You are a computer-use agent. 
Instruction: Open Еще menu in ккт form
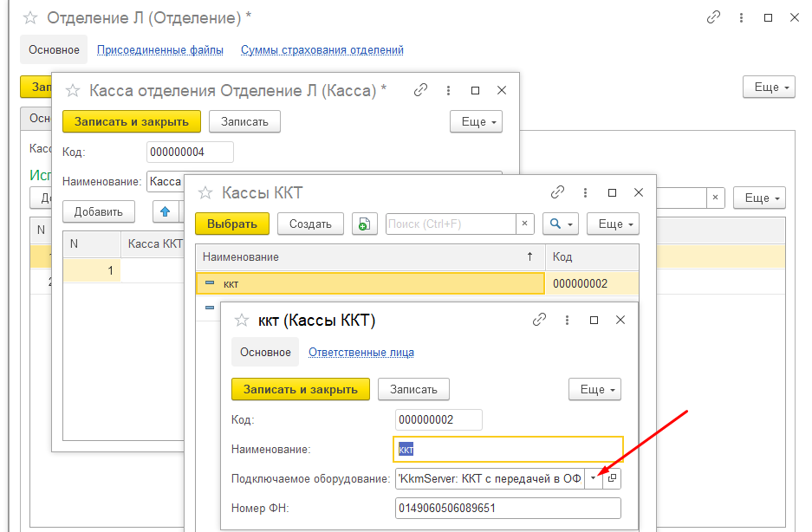point(594,389)
